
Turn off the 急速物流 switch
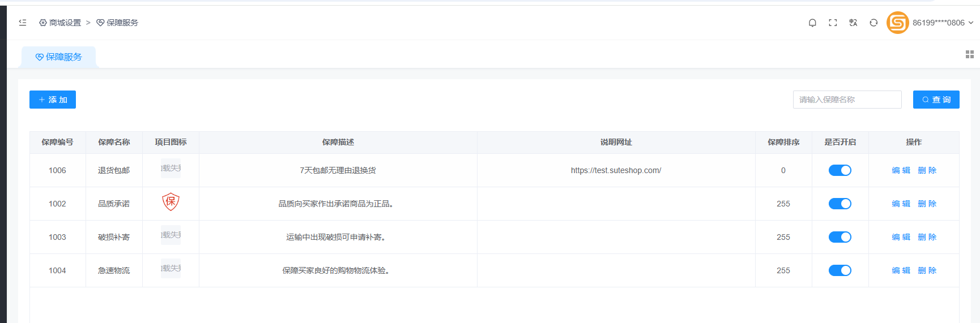(x=840, y=270)
